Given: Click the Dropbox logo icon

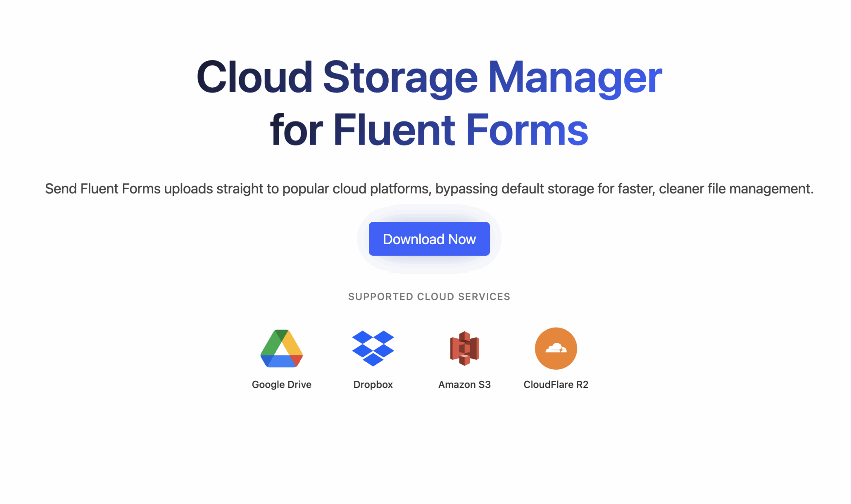Looking at the screenshot, I should click(373, 348).
